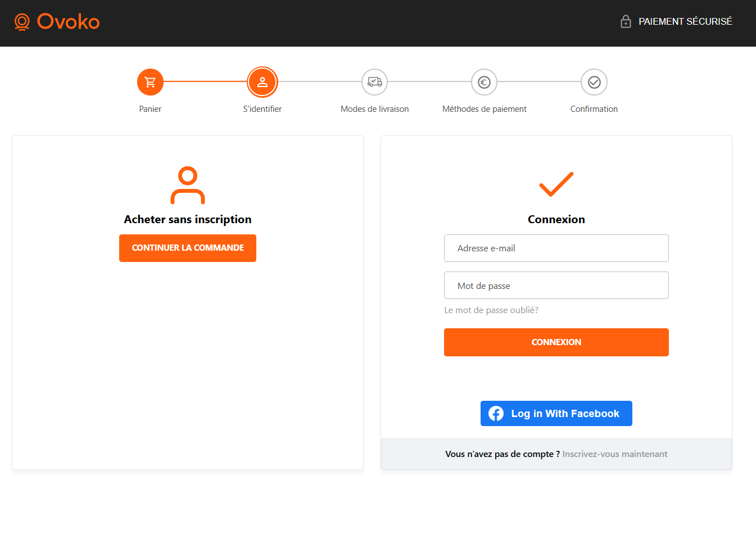The width and height of the screenshot is (756, 534).
Task: Click the orange checkmark above Connexion
Action: coord(556,184)
